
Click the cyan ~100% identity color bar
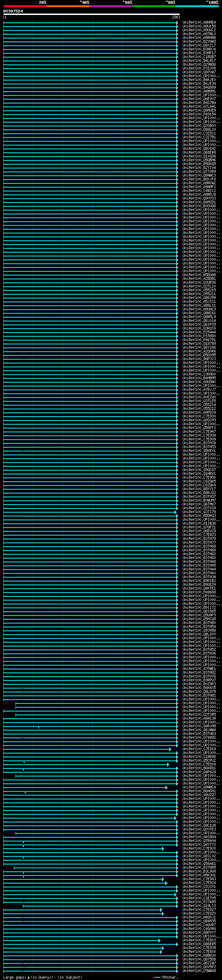(x=197, y=6)
